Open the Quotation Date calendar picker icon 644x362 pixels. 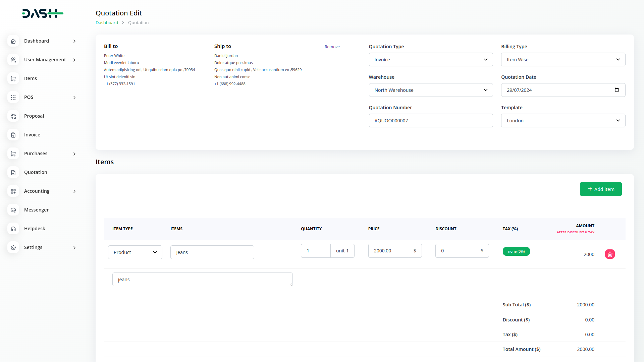616,90
